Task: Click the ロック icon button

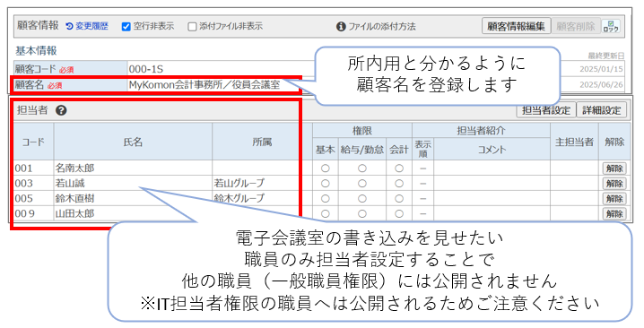Action: click(x=611, y=26)
